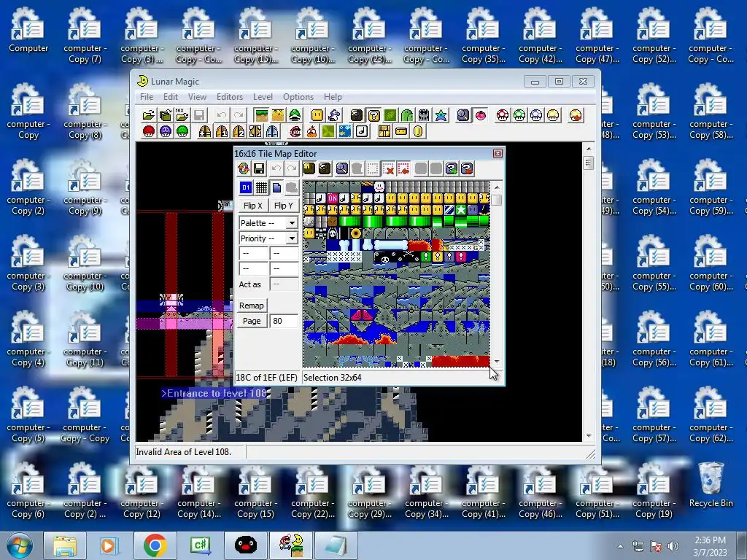Image resolution: width=747 pixels, height=560 pixels.
Task: Open the Recycle Bin desktop icon
Action: click(711, 485)
